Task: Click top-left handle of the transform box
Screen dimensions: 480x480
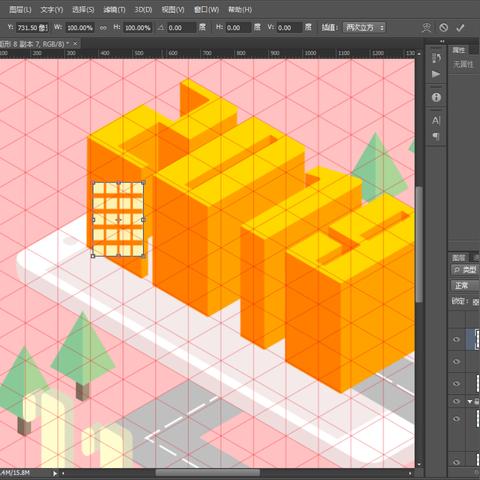Action: coord(93,183)
